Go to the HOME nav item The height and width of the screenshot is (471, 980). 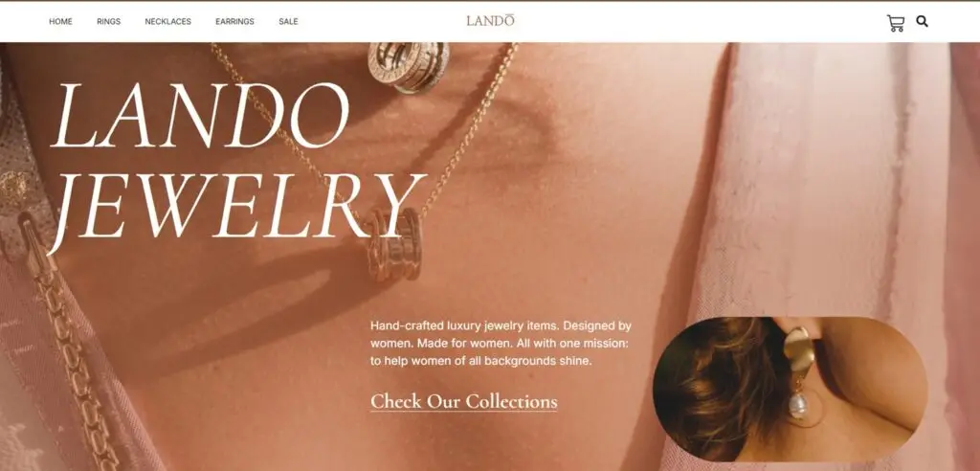click(x=60, y=21)
